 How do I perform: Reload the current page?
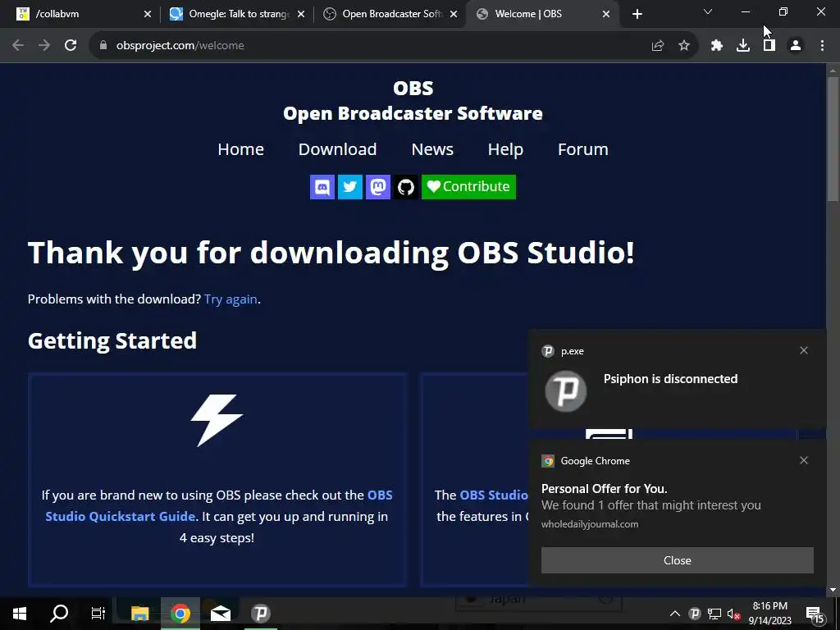(x=71, y=46)
